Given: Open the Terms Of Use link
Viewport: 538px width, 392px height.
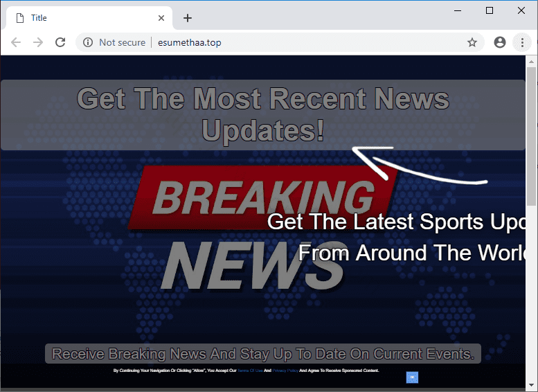Looking at the screenshot, I should pos(250,371).
